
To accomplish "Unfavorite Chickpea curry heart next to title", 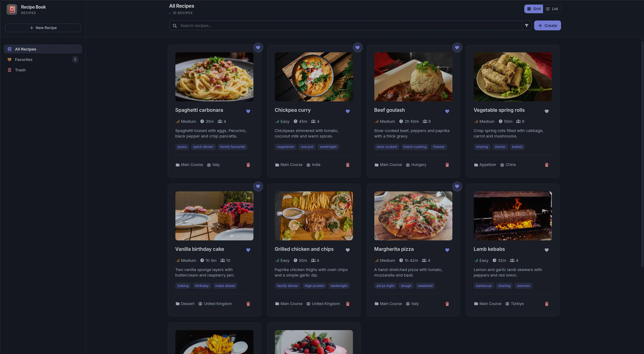I will pos(348,111).
